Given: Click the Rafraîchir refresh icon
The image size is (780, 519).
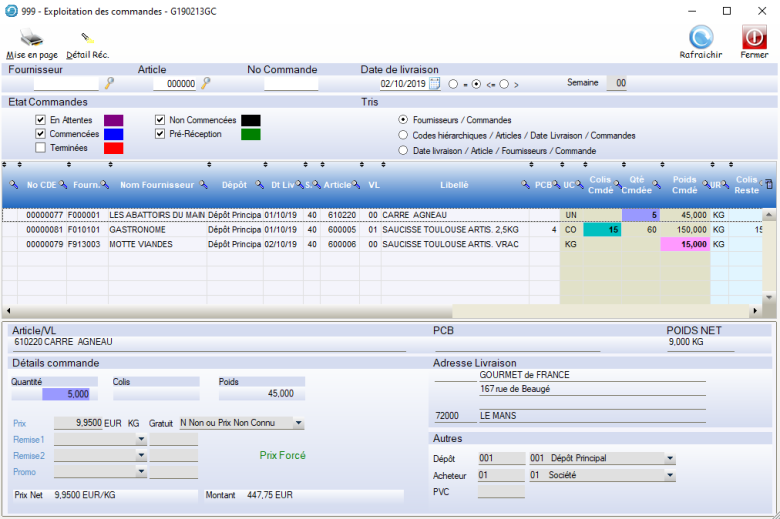Looking at the screenshot, I should 701,38.
